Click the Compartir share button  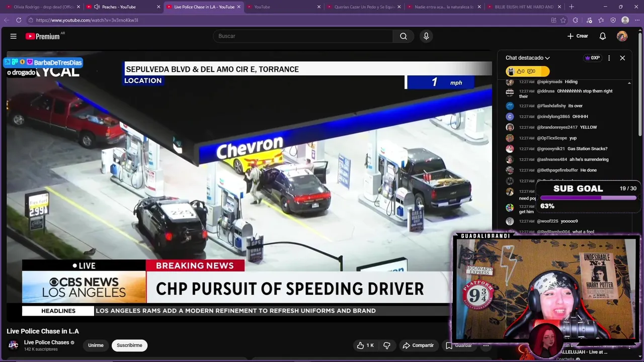coord(418,345)
